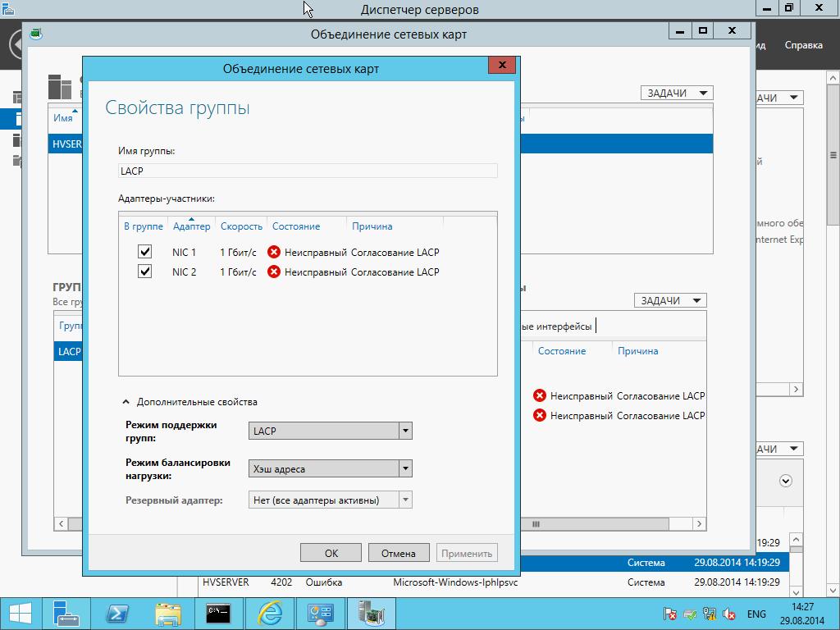840x630 pixels.
Task: Open Server Manager from the taskbar
Action: tap(66, 613)
